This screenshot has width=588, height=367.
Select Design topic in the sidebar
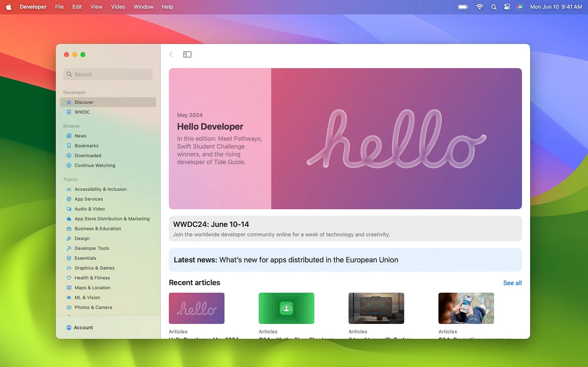pyautogui.click(x=108, y=239)
